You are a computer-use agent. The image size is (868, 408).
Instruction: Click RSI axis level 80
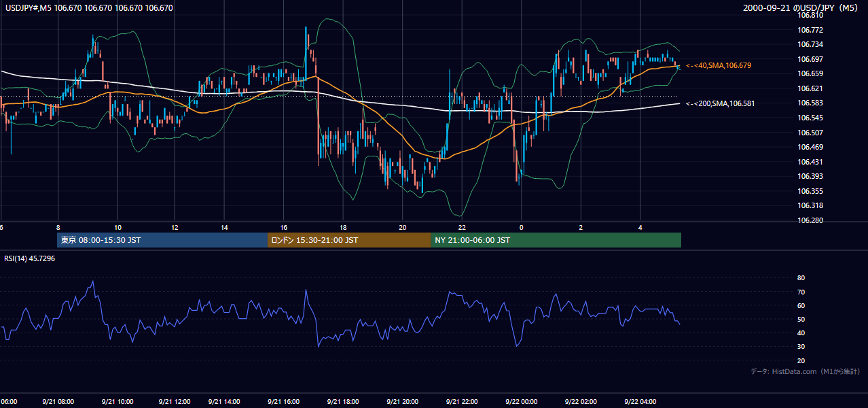[801, 278]
